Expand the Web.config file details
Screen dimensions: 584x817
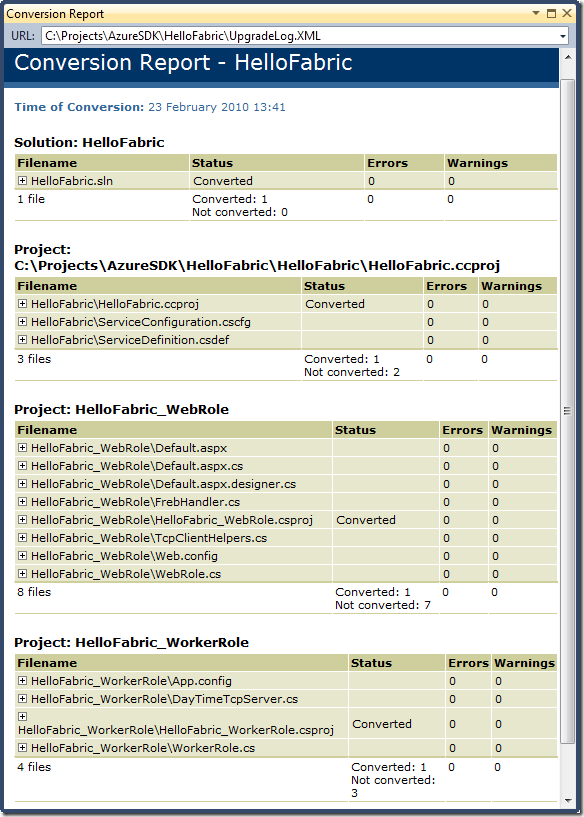[x=22, y=555]
